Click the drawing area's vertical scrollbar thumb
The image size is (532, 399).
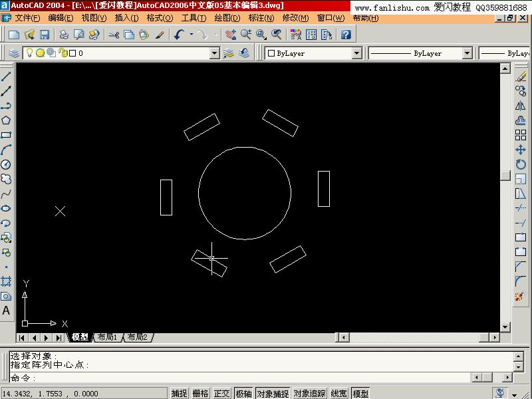[505, 175]
